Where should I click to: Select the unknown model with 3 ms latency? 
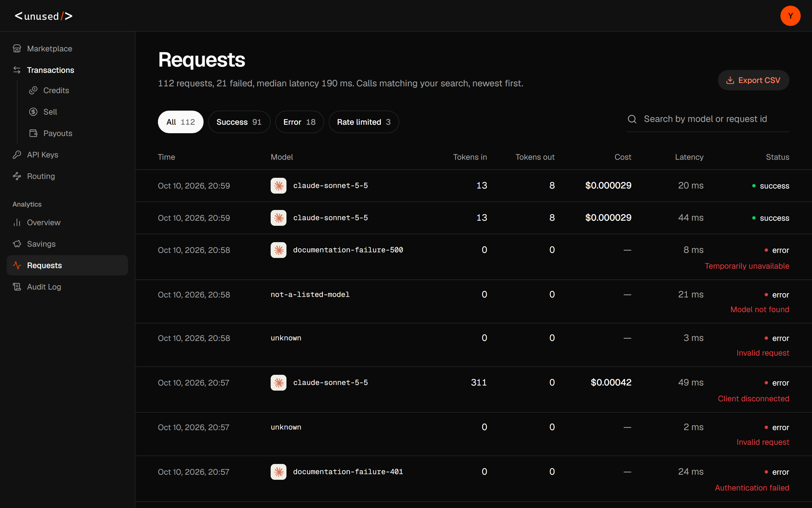[x=286, y=338]
